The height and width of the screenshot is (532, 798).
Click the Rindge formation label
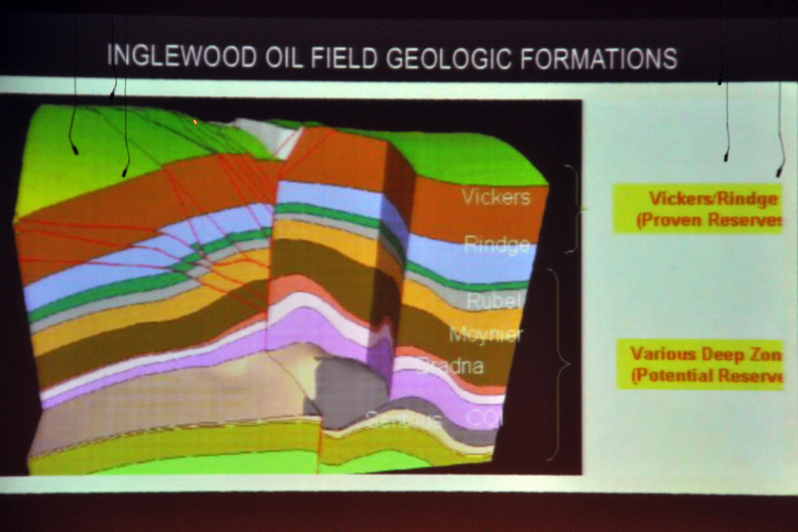point(496,245)
